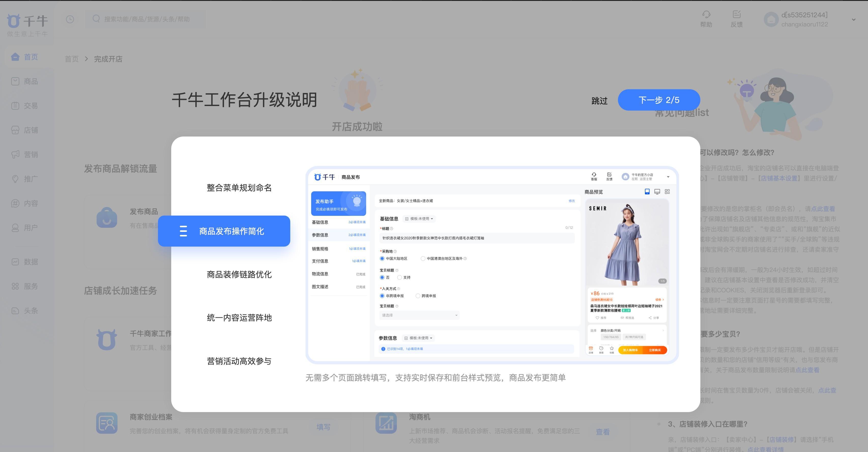Click the user avatar icon

click(771, 20)
